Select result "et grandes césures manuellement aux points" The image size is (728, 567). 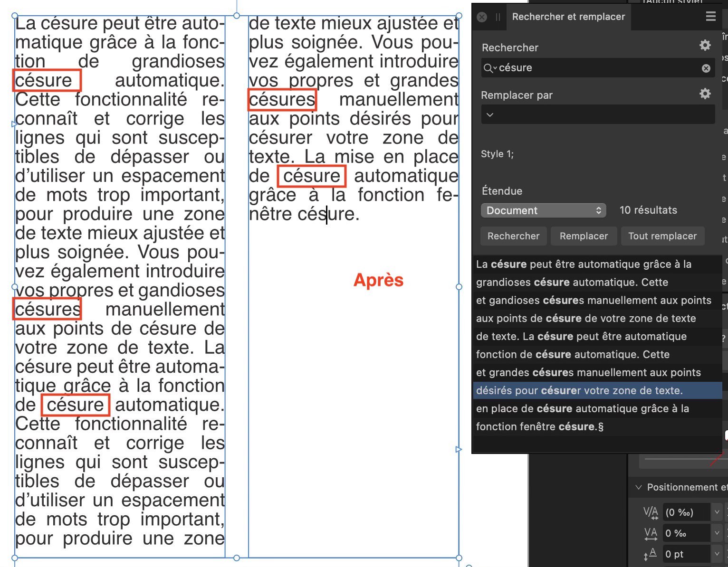pos(598,372)
